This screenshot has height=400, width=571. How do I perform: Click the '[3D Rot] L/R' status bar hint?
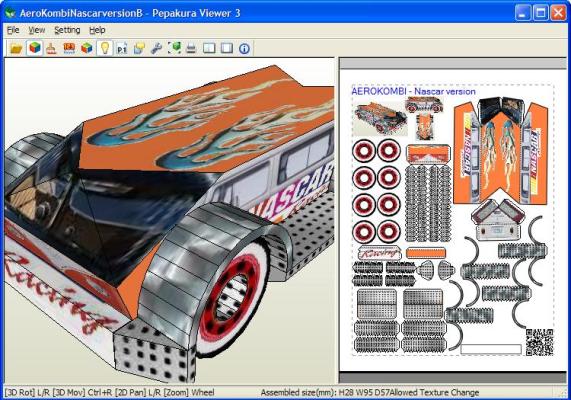27,392
